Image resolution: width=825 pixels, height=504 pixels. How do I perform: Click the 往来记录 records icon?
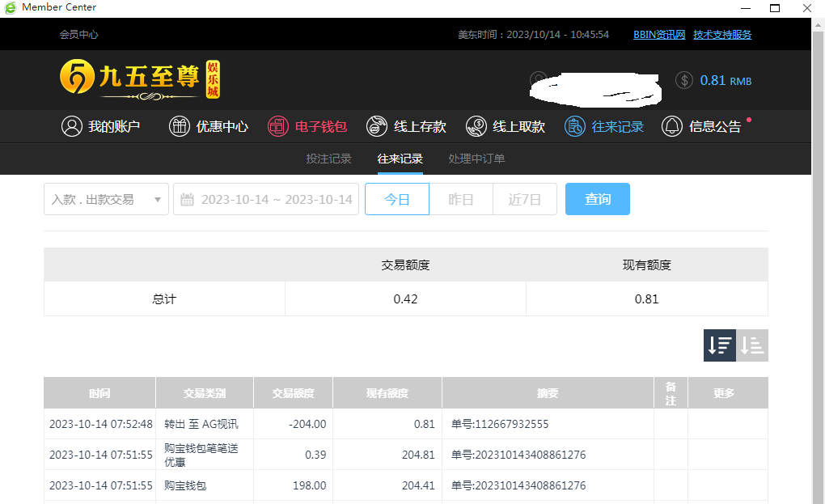point(574,126)
